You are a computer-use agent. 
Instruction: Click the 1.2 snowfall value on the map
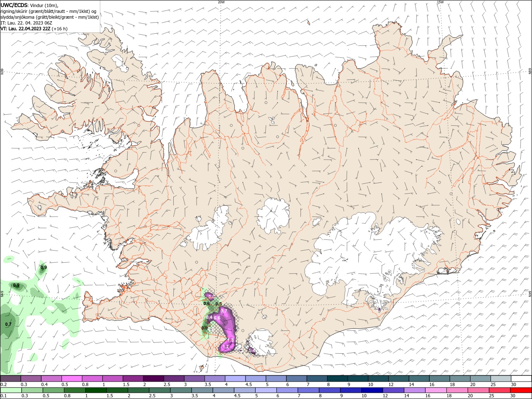[x=226, y=347]
